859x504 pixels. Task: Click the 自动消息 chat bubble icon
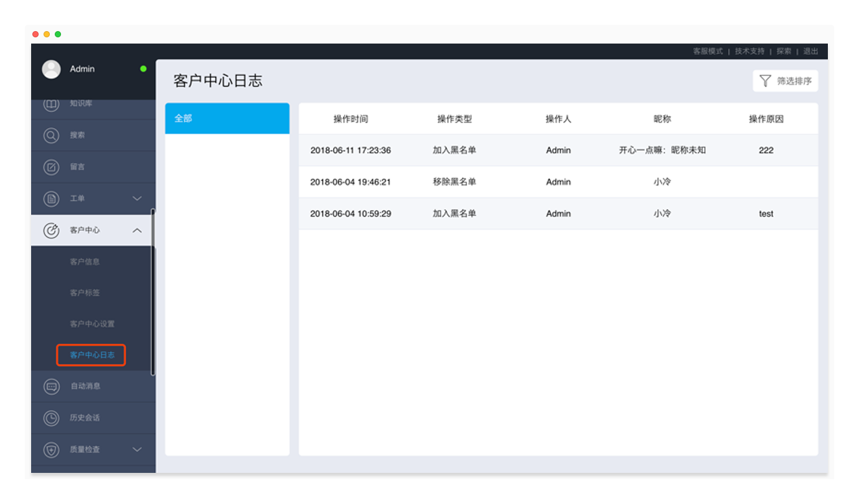click(x=51, y=386)
